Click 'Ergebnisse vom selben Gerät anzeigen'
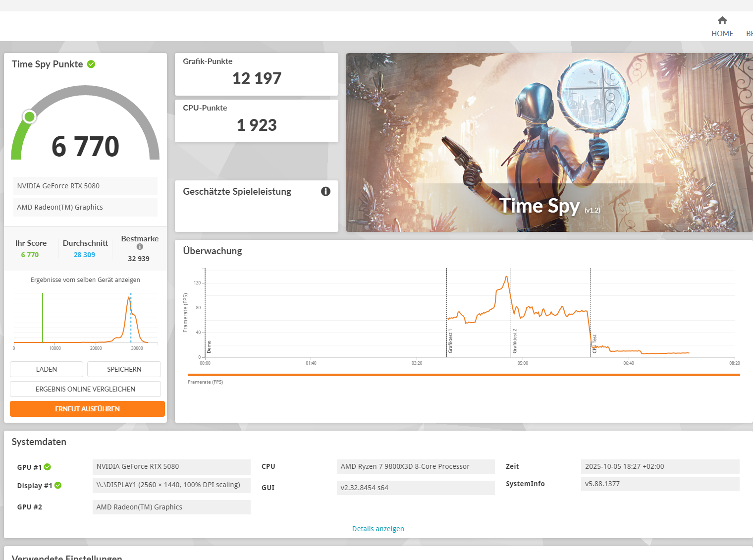 click(85, 280)
